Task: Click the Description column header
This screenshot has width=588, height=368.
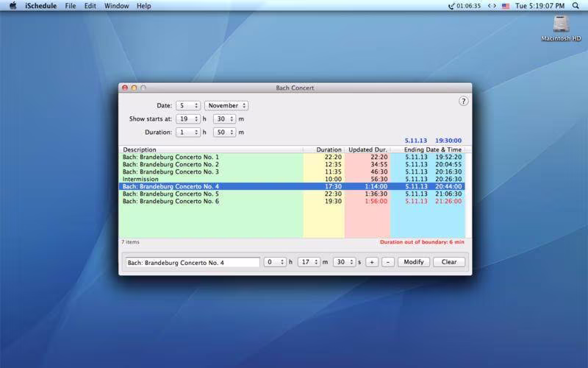Action: [211, 149]
